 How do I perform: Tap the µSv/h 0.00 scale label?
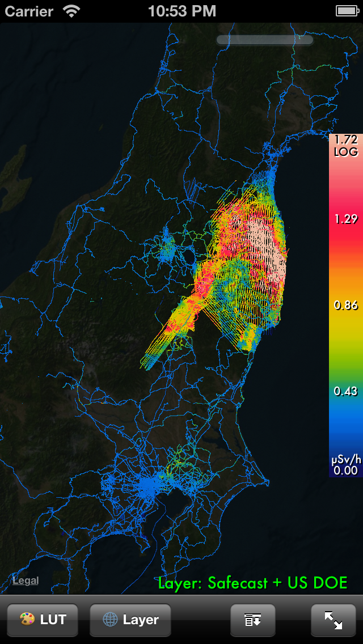[346, 464]
